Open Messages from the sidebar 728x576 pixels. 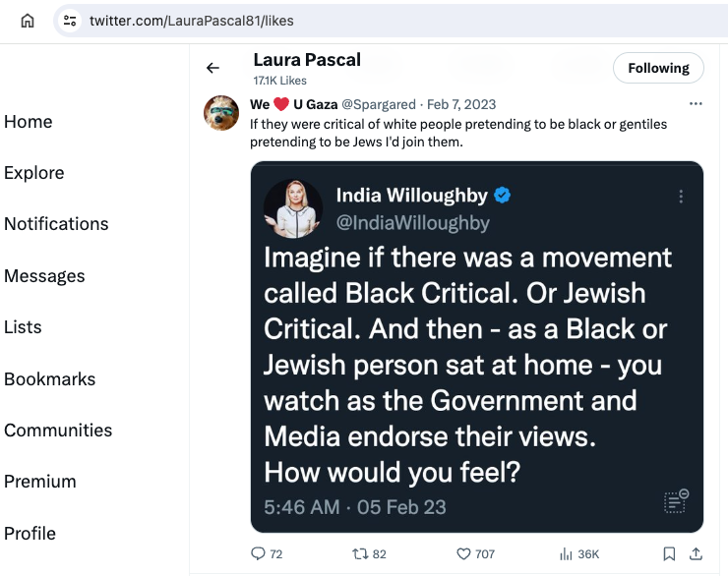[44, 276]
